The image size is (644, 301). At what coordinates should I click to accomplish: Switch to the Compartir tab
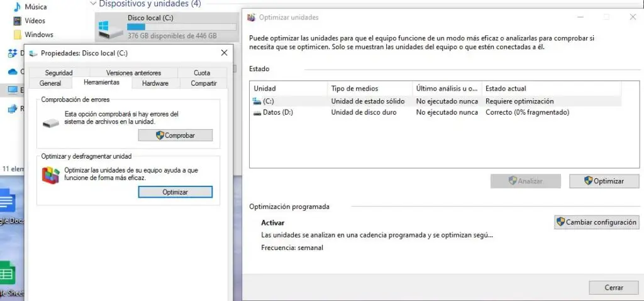[x=204, y=83]
